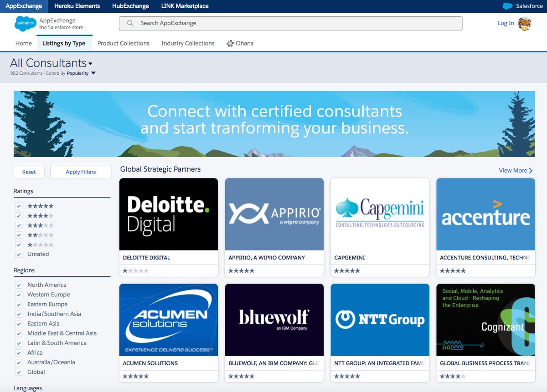Click Capgemini five-star rating
This screenshot has width=547, height=392.
pos(347,271)
